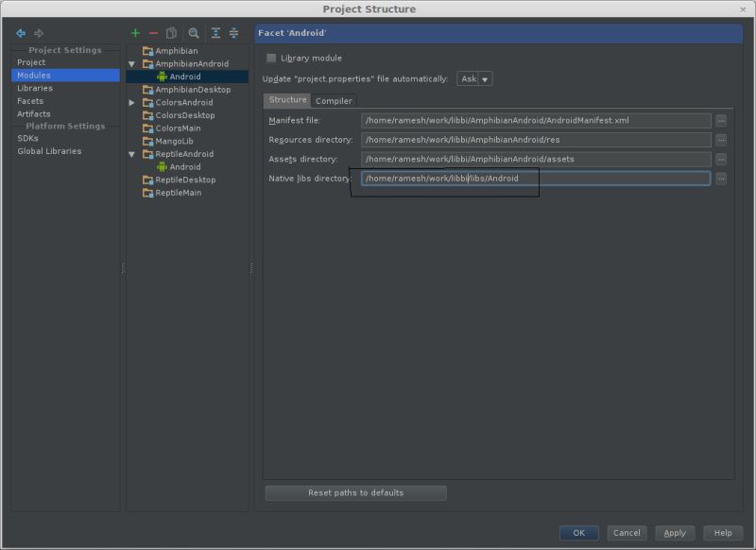Image resolution: width=756 pixels, height=550 pixels.
Task: Open Global Libraries settings
Action: (49, 151)
